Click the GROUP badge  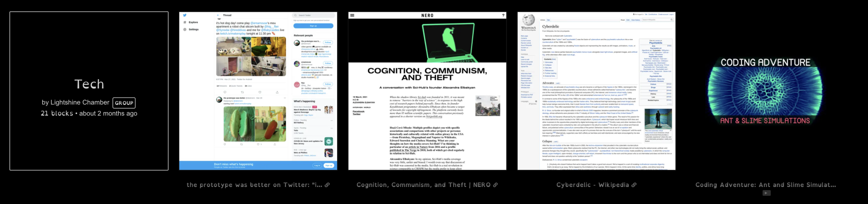(124, 103)
